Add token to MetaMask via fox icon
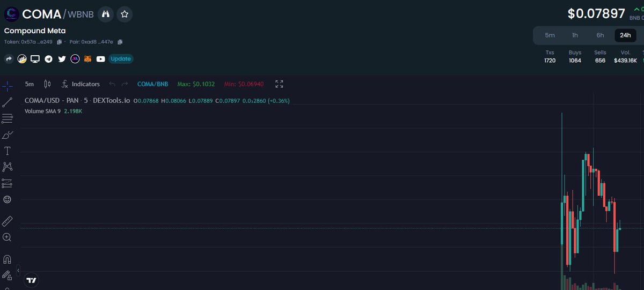 87,59
